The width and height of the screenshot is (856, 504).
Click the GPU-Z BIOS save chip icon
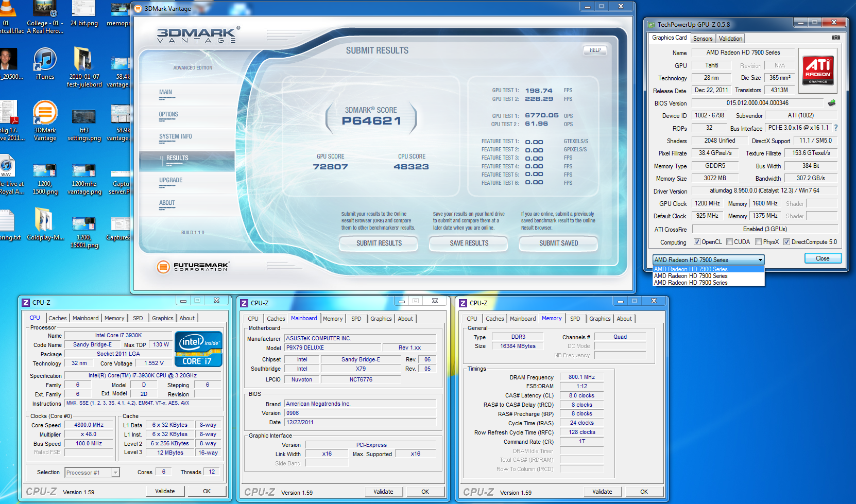click(x=831, y=103)
